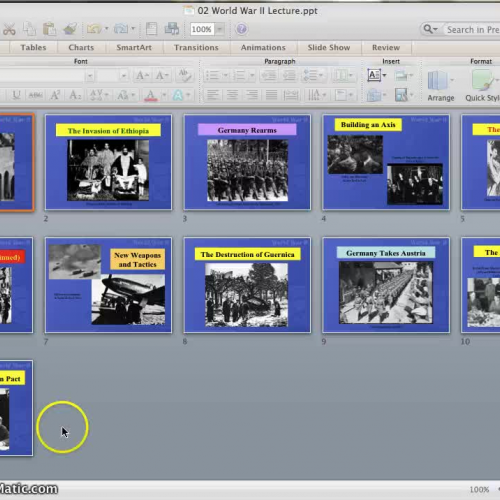Image resolution: width=500 pixels, height=500 pixels.
Task: Toggle Align Text Right
Action: click(x=252, y=95)
